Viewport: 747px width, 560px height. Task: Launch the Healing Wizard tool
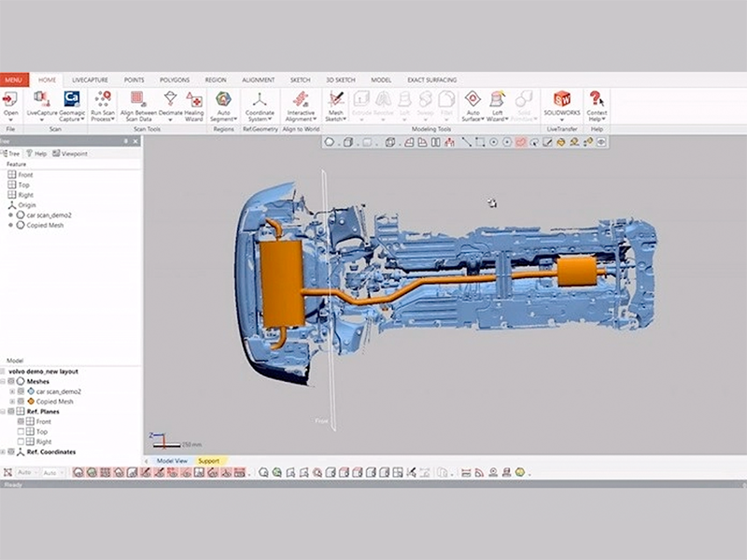tap(194, 101)
